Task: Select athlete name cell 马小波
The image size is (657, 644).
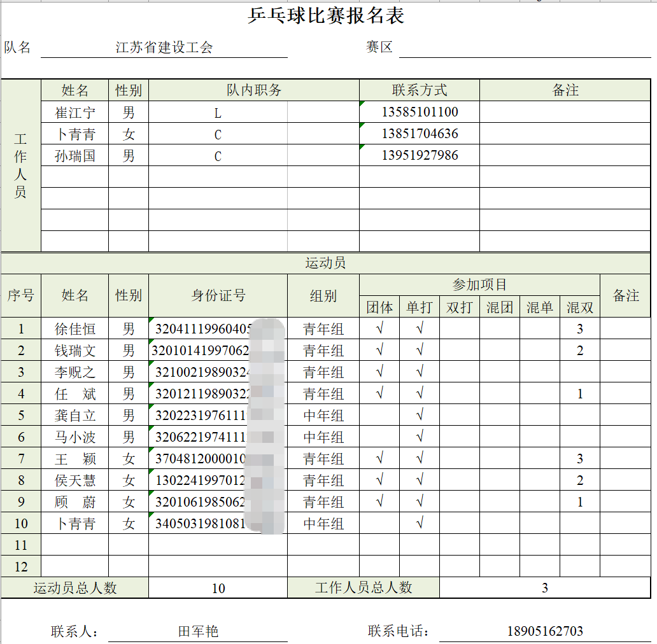Action: point(75,437)
